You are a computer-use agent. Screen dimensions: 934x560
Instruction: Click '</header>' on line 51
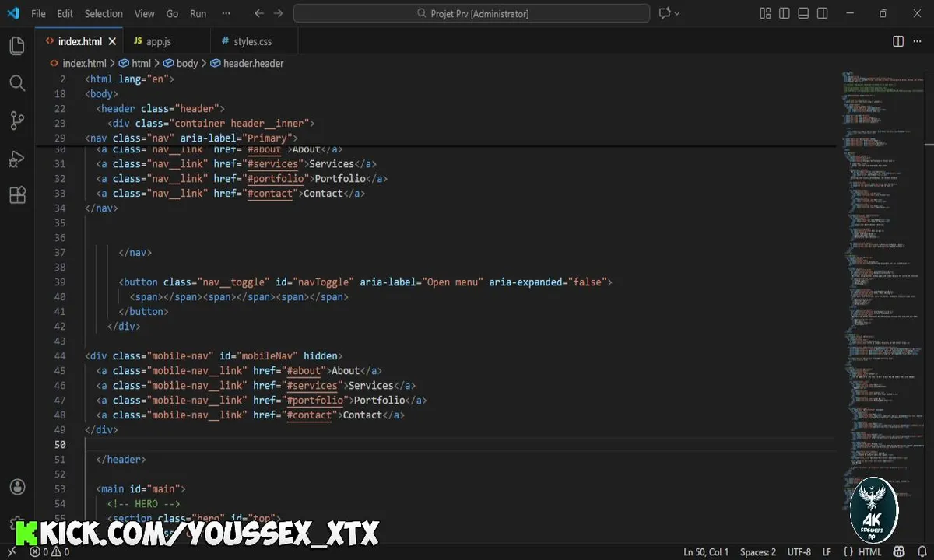[121, 460]
